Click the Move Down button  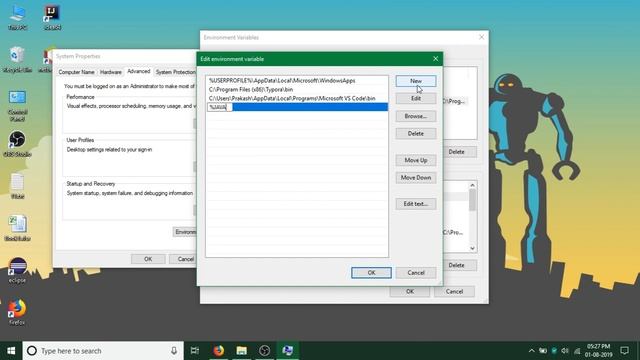tap(416, 178)
